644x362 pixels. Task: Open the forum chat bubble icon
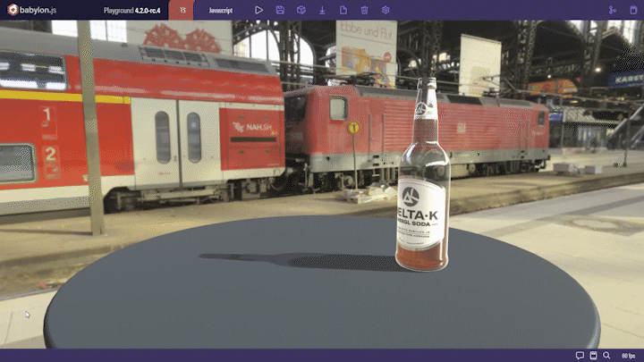tap(580, 356)
